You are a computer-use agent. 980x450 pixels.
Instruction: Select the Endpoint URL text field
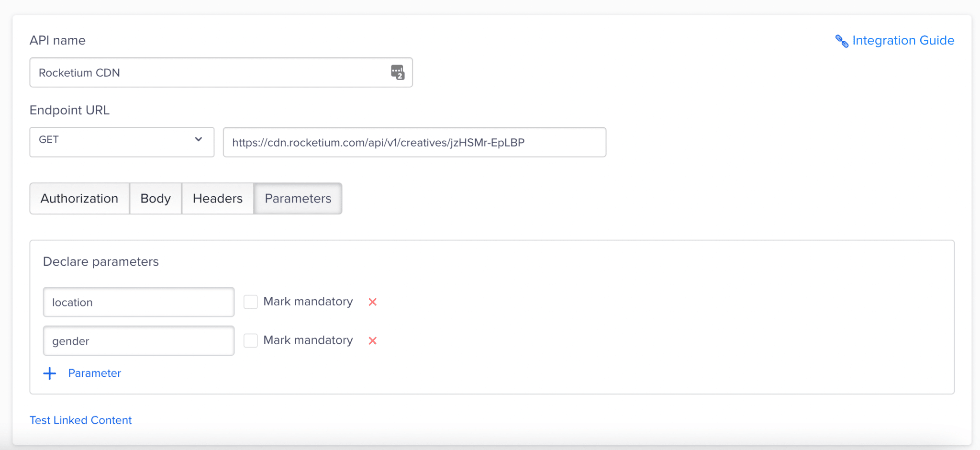pos(414,142)
